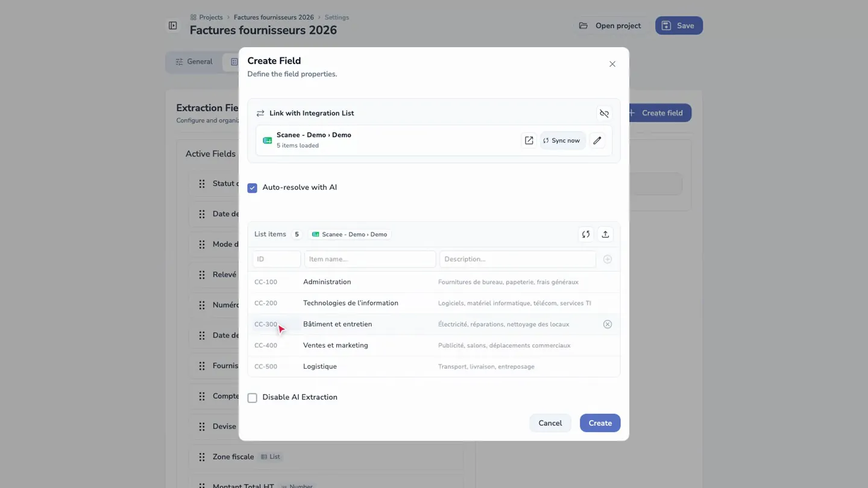Open Factures fournisseurs 2026 breadcrumb

(x=274, y=17)
